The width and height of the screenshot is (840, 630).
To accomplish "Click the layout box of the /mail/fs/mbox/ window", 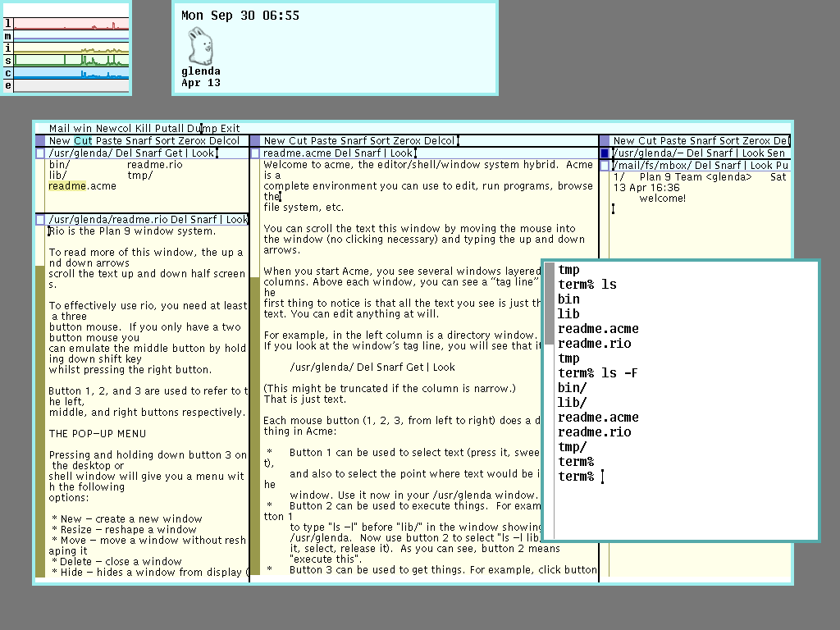I will pos(605,166).
